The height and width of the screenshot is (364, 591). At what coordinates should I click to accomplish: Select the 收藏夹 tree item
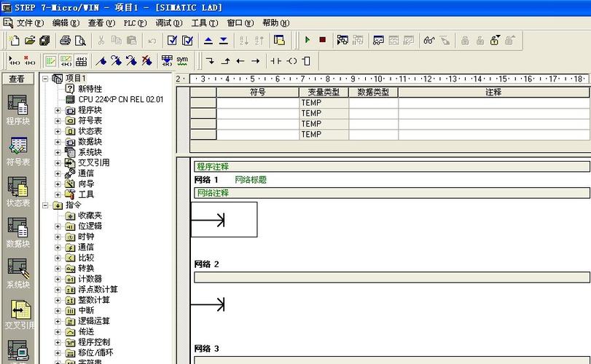coord(90,215)
